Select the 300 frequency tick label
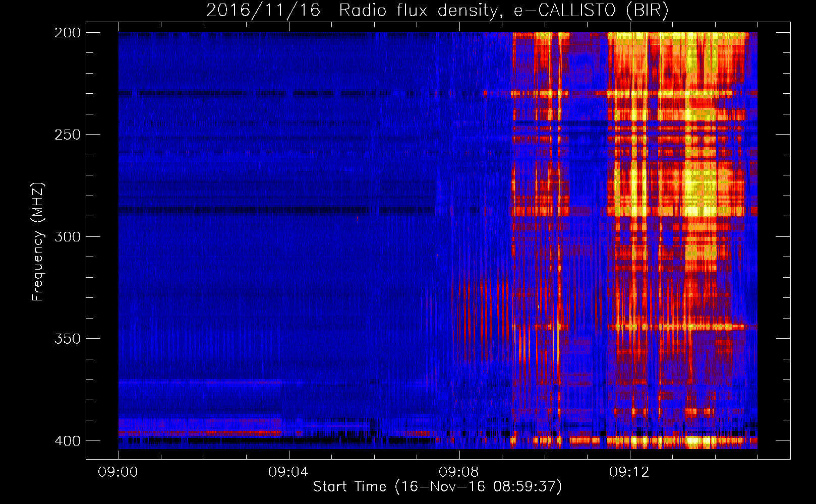This screenshot has width=816, height=504. point(67,236)
